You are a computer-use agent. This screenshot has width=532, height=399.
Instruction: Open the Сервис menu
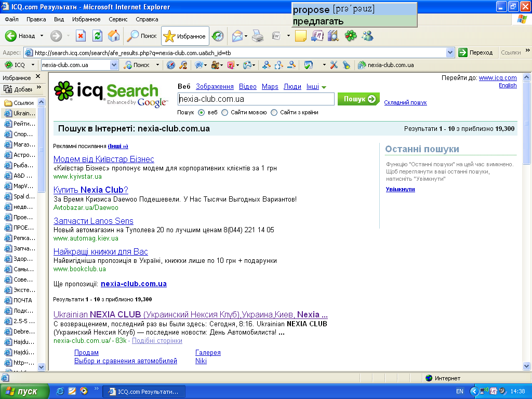point(118,19)
